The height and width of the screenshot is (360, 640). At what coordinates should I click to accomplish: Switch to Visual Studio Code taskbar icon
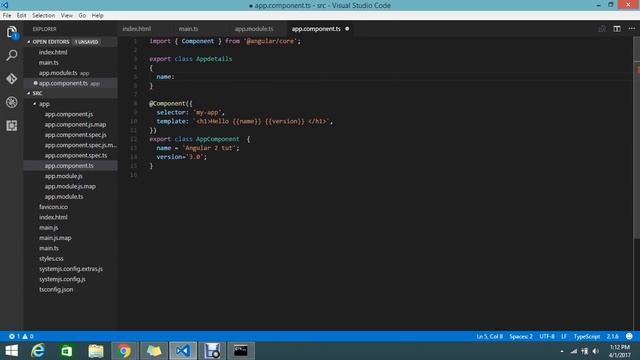182,351
